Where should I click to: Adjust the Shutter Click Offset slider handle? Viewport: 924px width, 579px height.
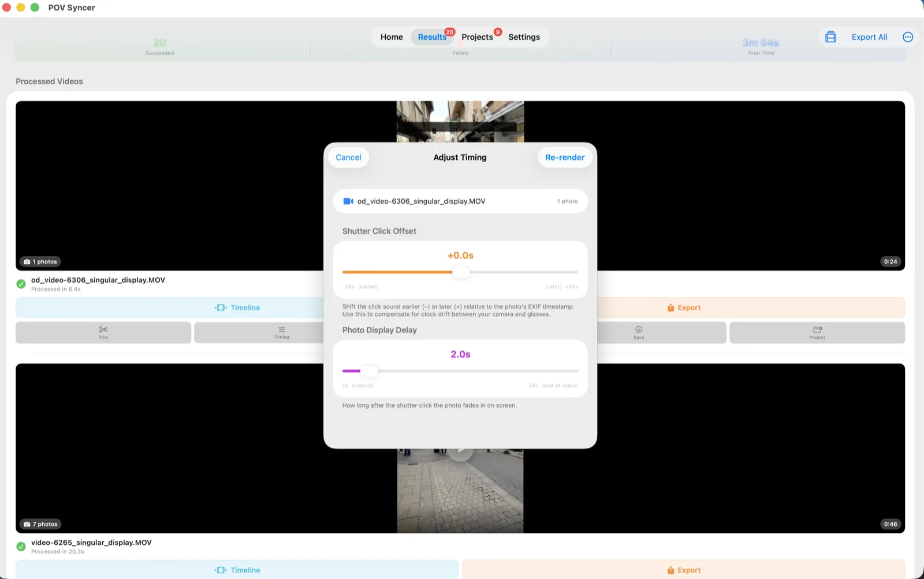(461, 272)
